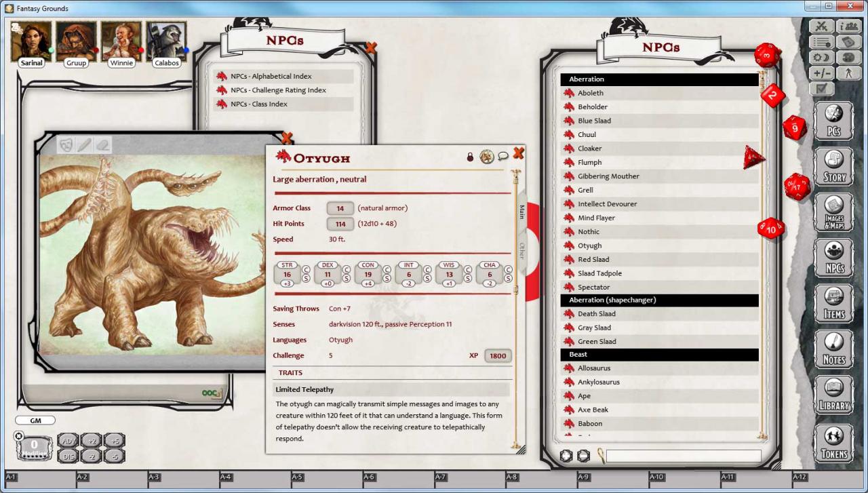Enable the ADV roll modifier button
The image size is (868, 493).
click(x=69, y=441)
